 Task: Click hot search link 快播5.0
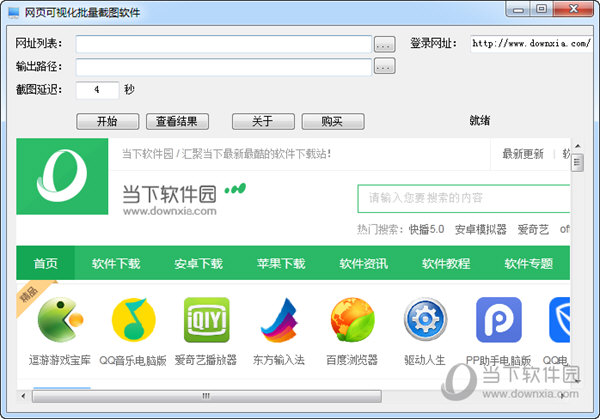point(426,230)
